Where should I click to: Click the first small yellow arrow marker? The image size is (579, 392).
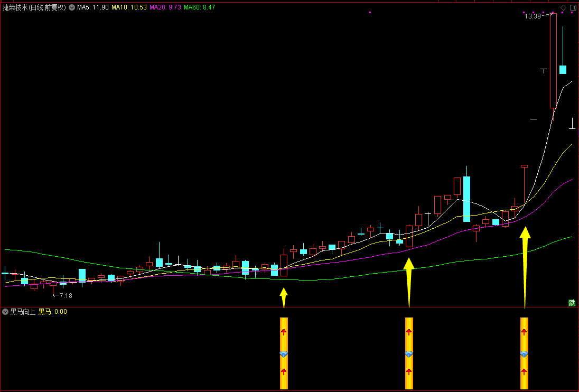(284, 298)
